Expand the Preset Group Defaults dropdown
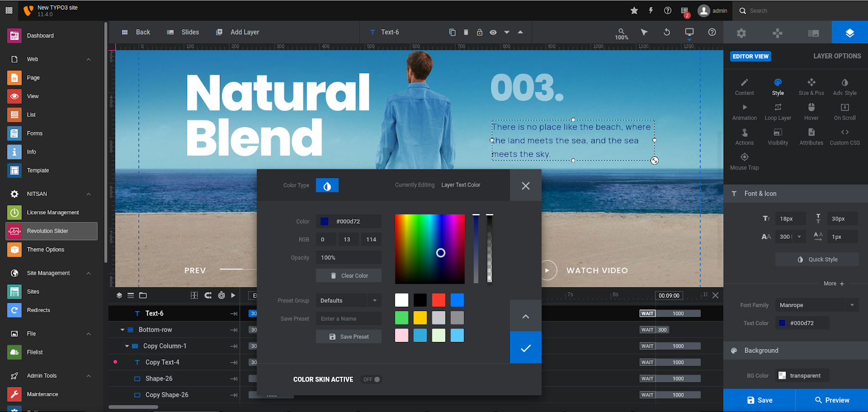This screenshot has width=868, height=412. click(x=348, y=301)
